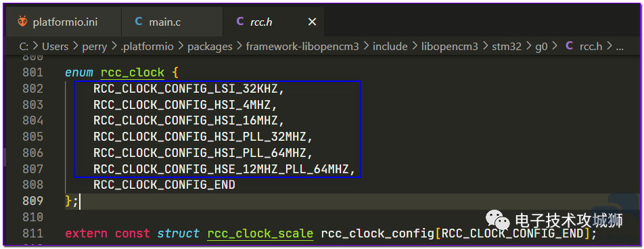Open the .platformio breadcrumb folder
This screenshot has width=644, height=249.
[147, 47]
